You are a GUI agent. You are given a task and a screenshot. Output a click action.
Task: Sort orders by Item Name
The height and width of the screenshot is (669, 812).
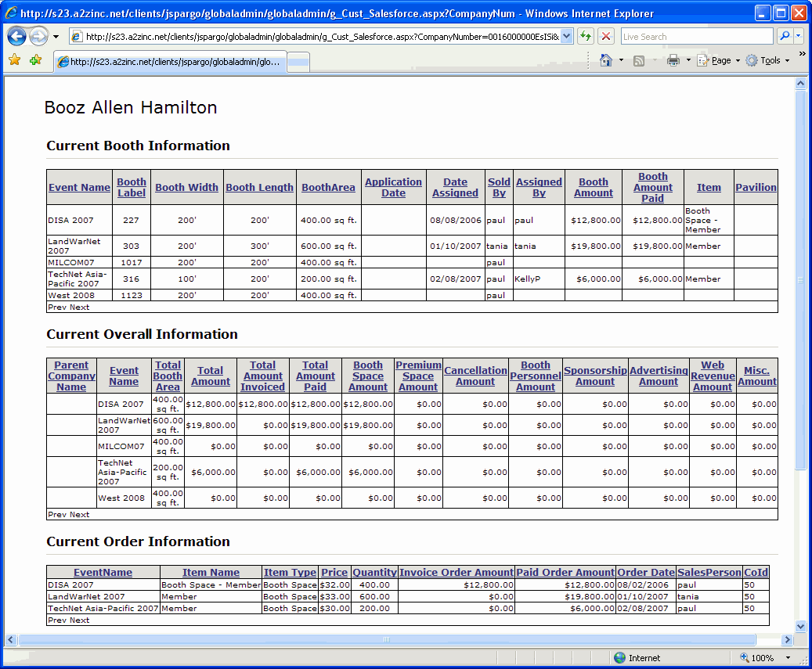tap(211, 572)
